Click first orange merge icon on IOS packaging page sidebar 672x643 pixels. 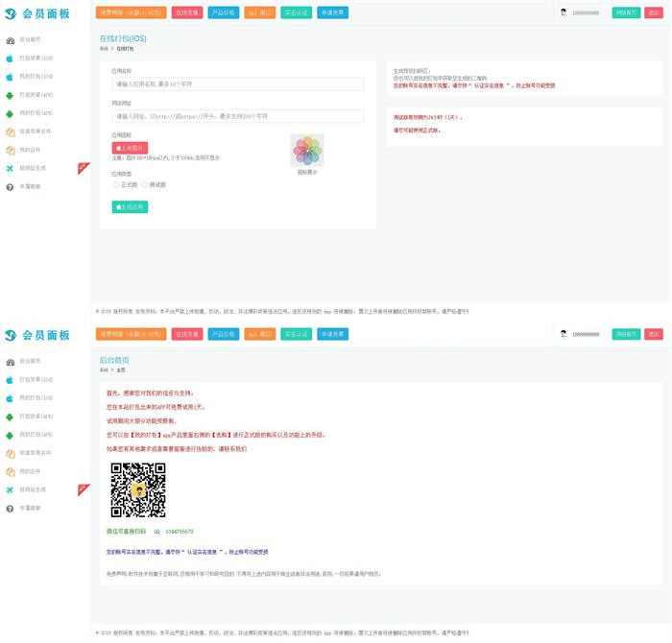point(11,132)
